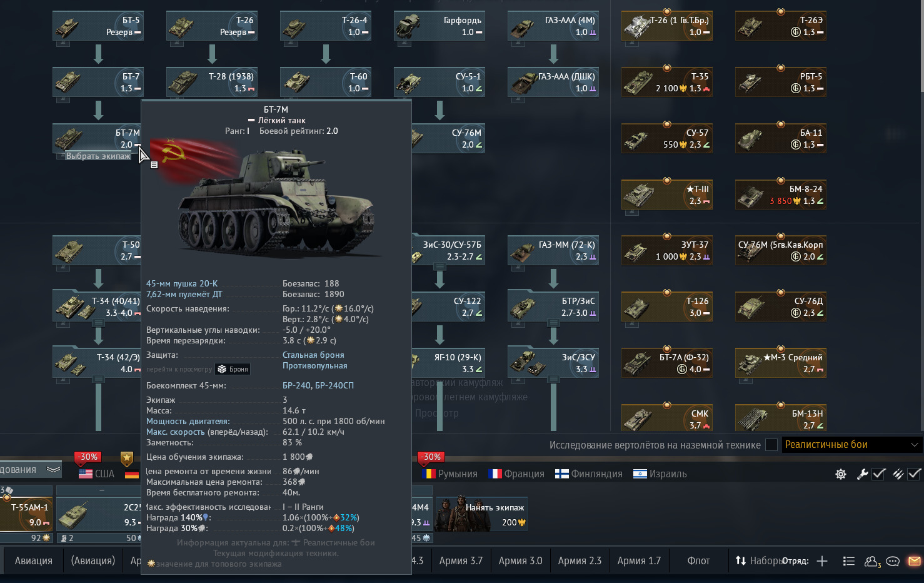
Task: Select the Франция nation tab
Action: pyautogui.click(x=517, y=474)
